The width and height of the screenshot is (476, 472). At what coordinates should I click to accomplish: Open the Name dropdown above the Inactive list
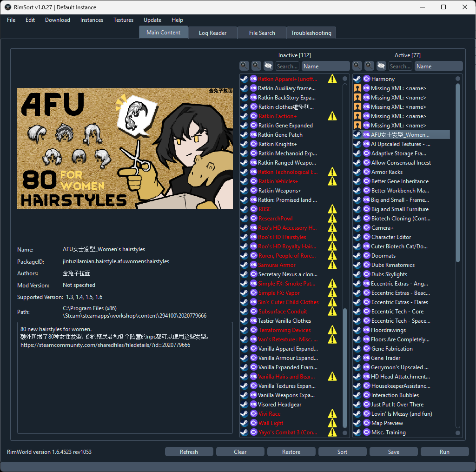326,66
